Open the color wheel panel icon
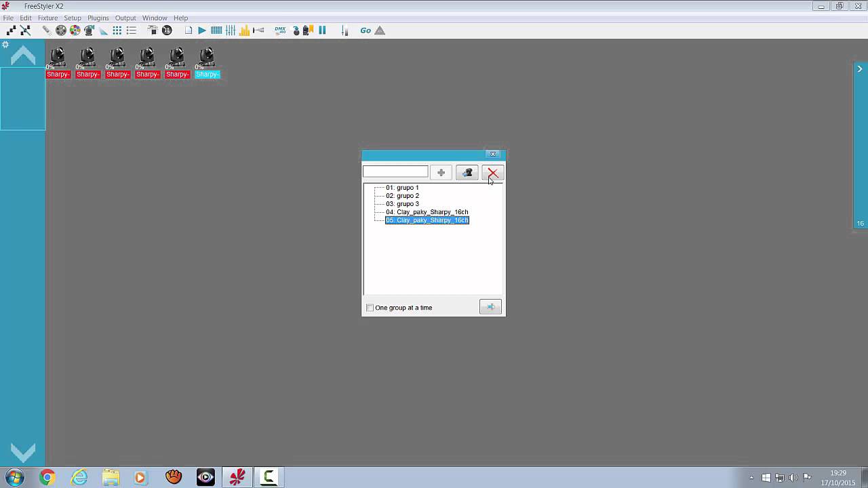 [75, 30]
